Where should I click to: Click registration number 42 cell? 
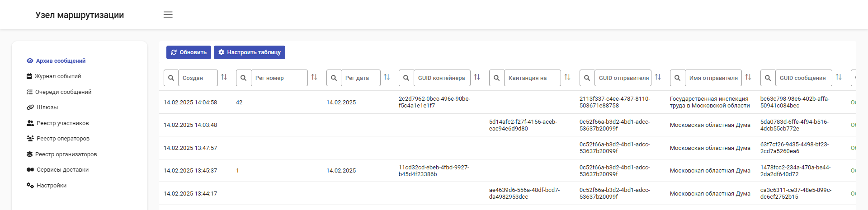(239, 103)
